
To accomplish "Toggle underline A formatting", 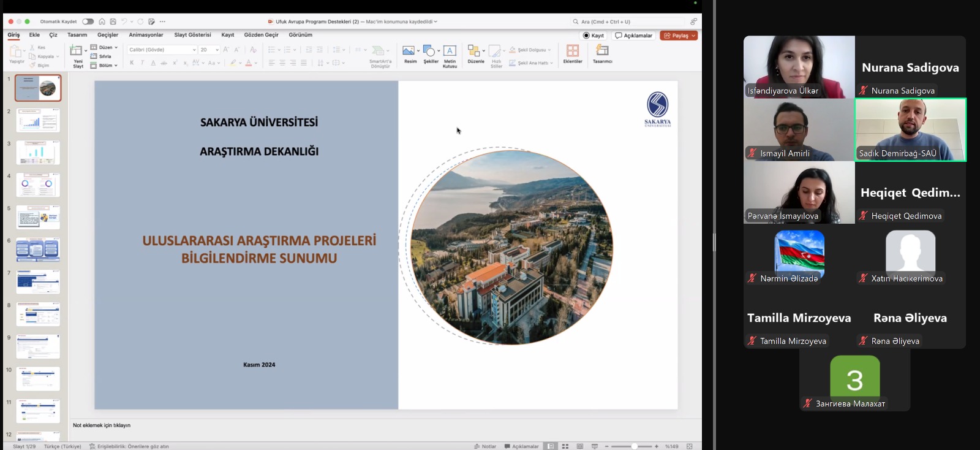I will (x=153, y=63).
